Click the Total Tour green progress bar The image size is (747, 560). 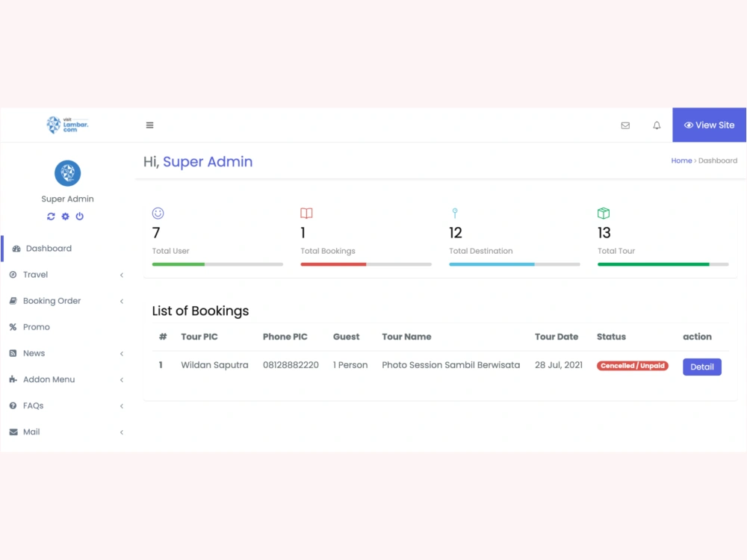tap(663, 264)
